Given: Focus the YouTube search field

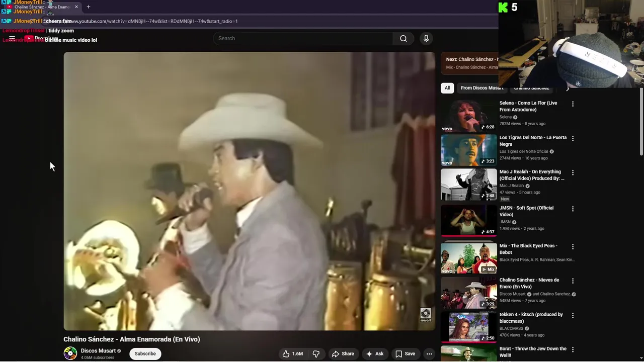Looking at the screenshot, I should 303,38.
